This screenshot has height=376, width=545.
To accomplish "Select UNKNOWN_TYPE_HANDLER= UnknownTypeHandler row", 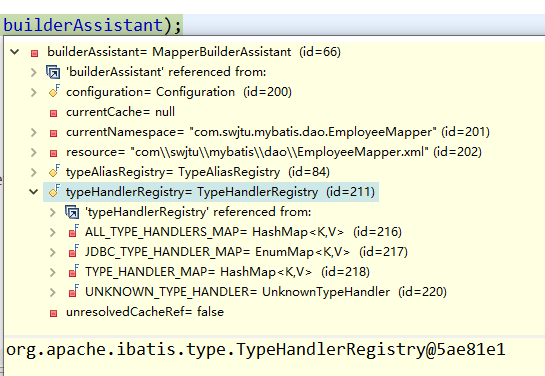I will 266,292.
